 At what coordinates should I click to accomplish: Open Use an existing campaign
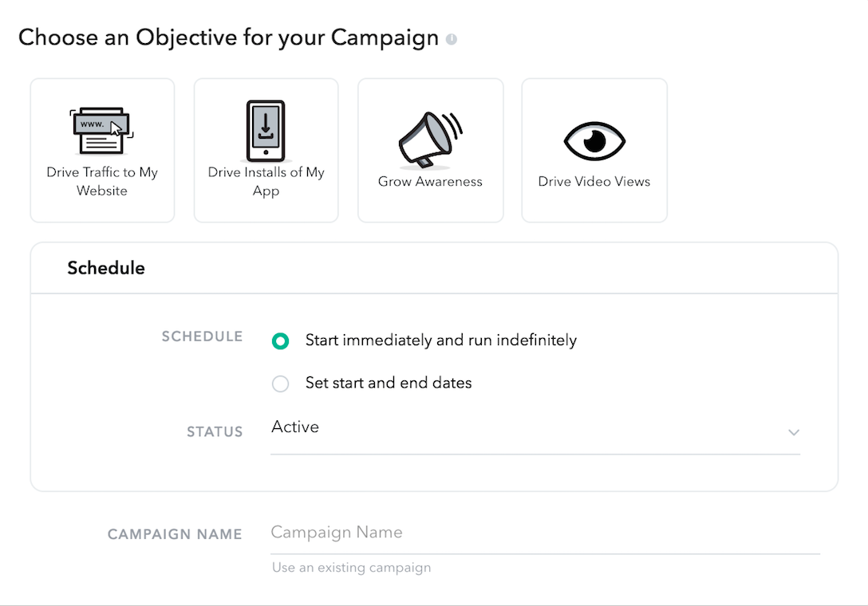tap(351, 567)
